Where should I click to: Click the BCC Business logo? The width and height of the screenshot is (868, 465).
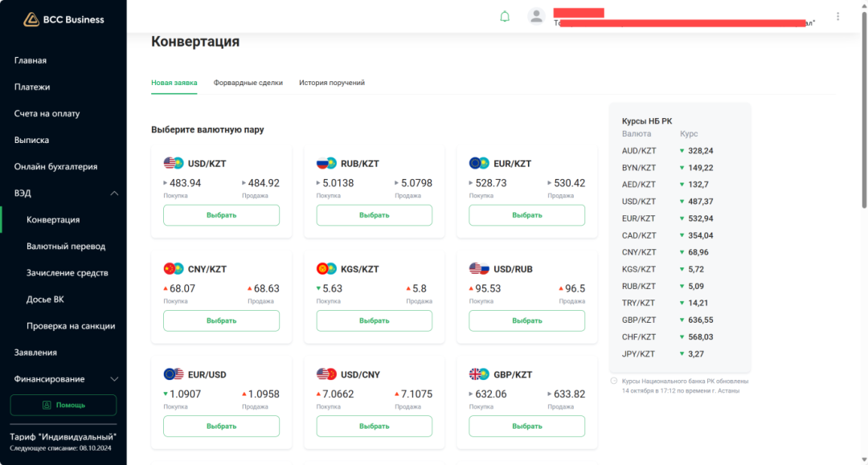[63, 19]
